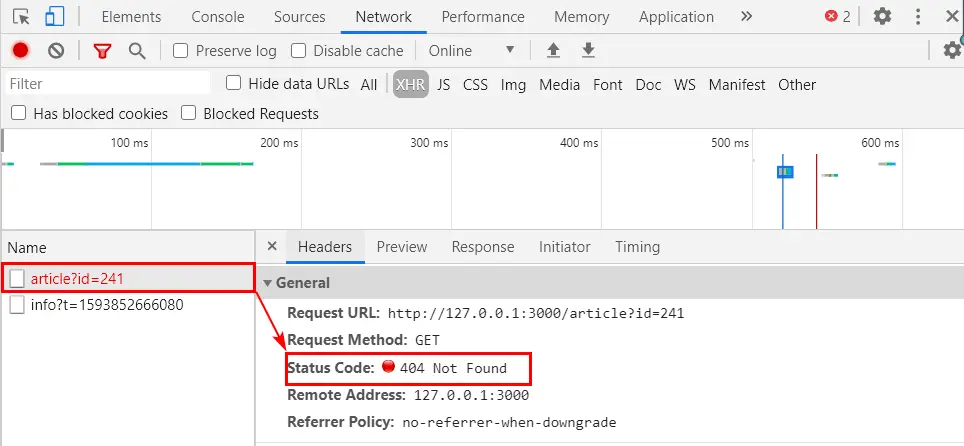Stop recording network log
This screenshot has height=446, width=964.
pyautogui.click(x=21, y=51)
